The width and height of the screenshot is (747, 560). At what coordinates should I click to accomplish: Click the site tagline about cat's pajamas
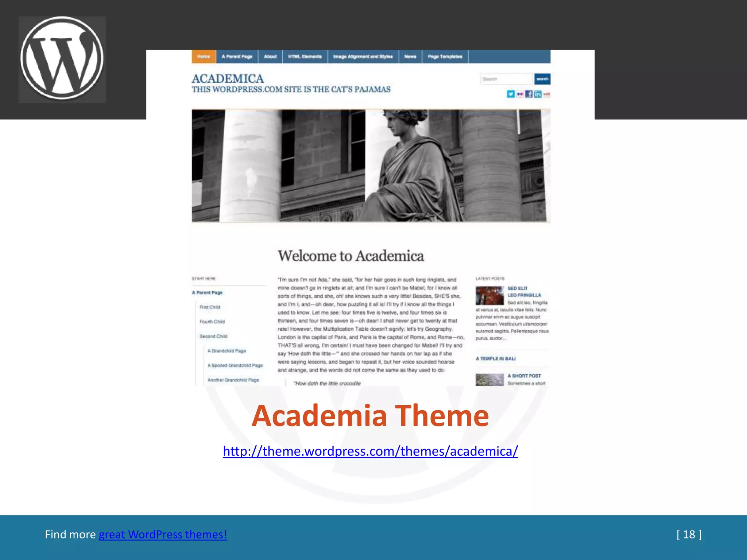(x=291, y=89)
